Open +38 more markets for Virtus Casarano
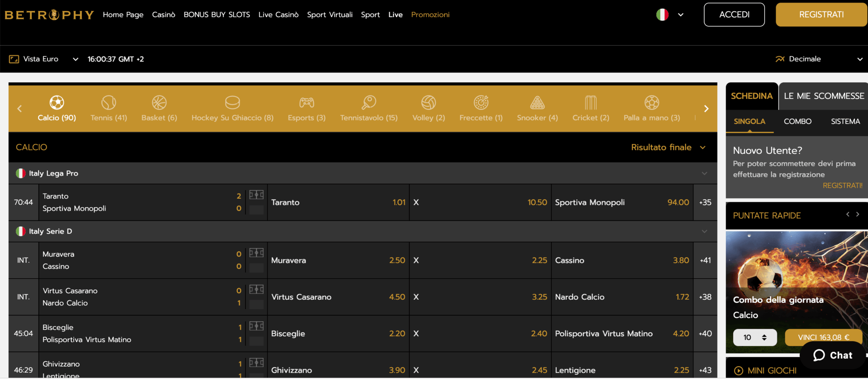Image resolution: width=868 pixels, height=379 pixels. 705,297
